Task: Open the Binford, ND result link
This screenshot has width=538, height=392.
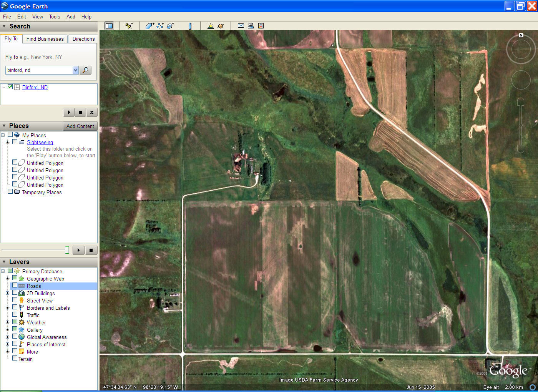Action: [x=35, y=87]
